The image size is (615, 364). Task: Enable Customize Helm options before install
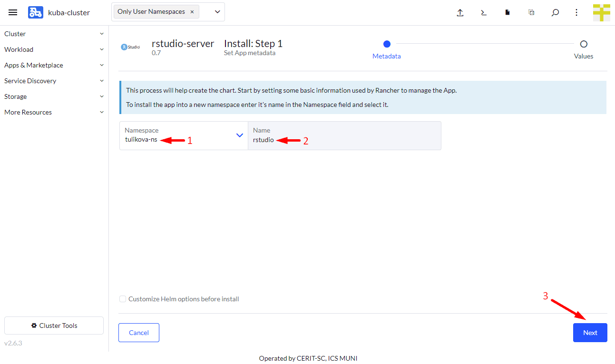[x=123, y=299]
